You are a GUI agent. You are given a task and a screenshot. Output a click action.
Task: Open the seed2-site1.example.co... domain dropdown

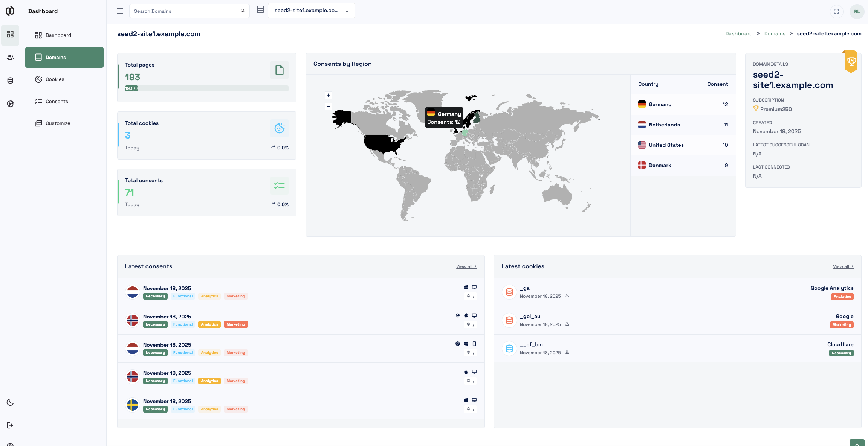[312, 11]
